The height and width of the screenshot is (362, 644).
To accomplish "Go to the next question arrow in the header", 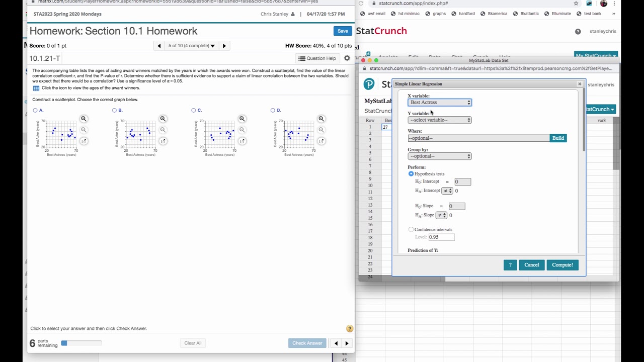I will click(224, 46).
